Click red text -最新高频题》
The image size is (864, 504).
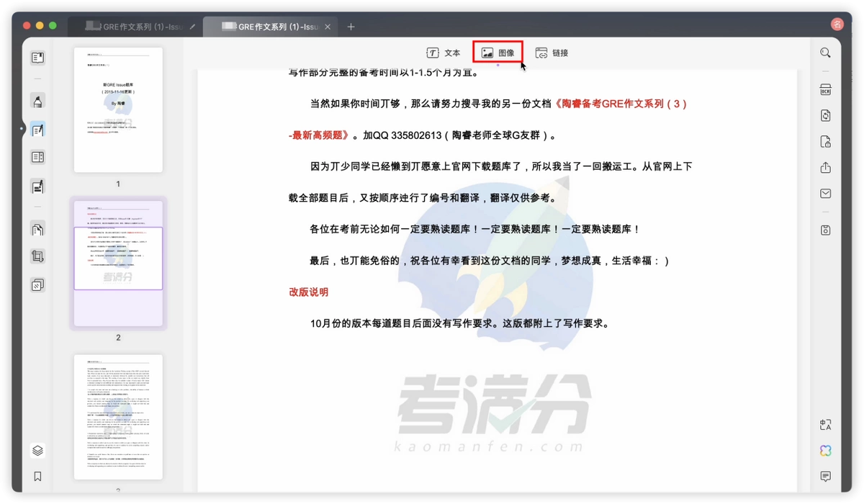(319, 135)
